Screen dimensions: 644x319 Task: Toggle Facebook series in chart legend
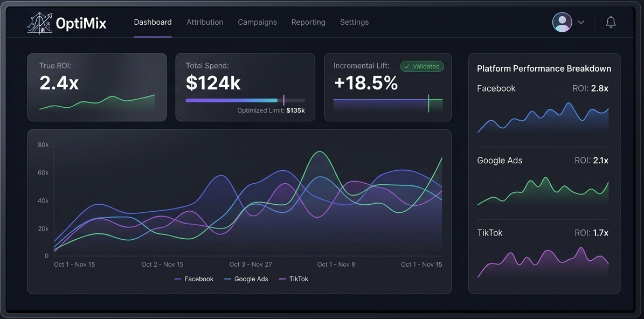click(194, 279)
